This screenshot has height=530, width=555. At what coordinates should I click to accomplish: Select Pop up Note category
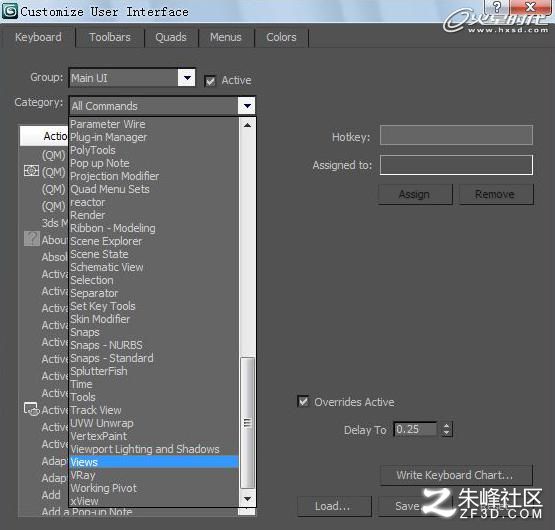coord(154,163)
